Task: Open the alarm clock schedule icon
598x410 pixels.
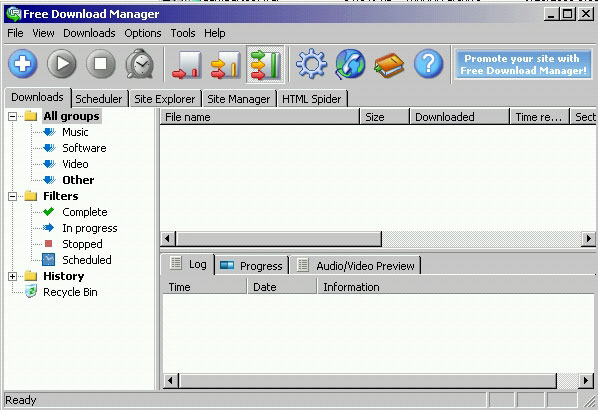Action: click(x=140, y=64)
